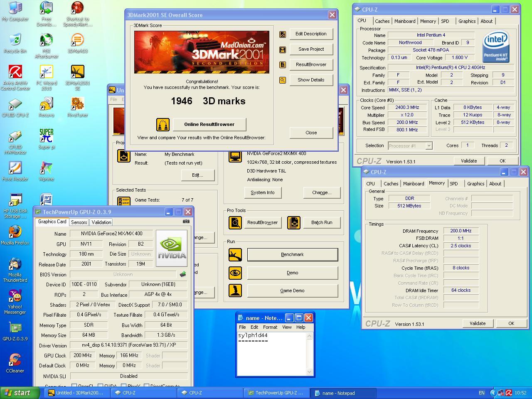The height and width of the screenshot is (399, 532).
Task: Open Mainboard tab in top CPU-Z window
Action: pyautogui.click(x=405, y=21)
